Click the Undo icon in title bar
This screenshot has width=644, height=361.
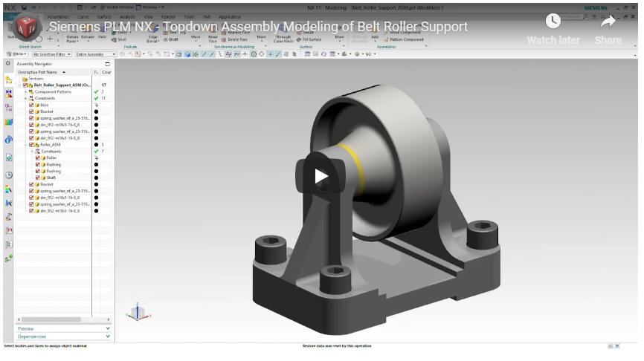(33, 7)
